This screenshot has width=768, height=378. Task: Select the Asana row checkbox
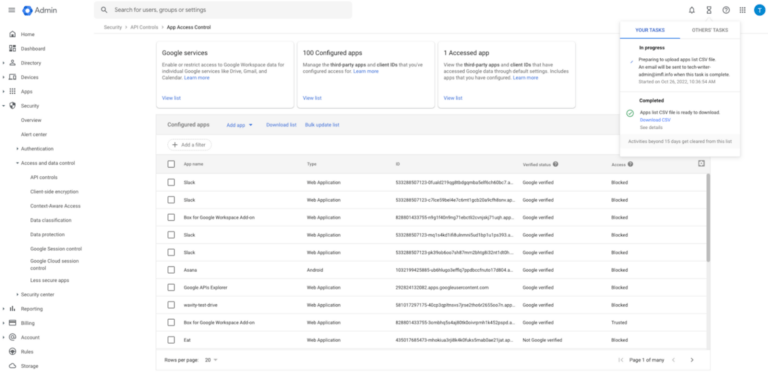click(x=171, y=270)
